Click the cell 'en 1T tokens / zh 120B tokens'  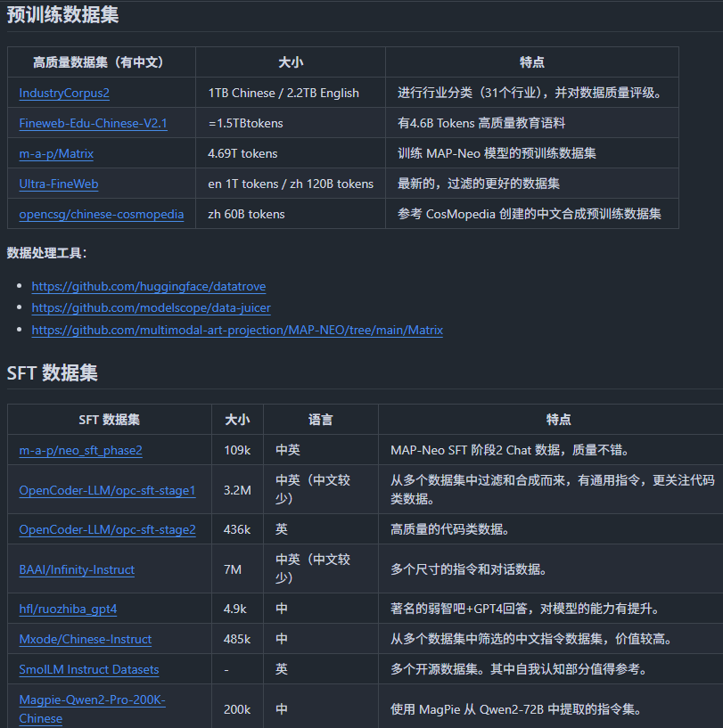coord(291,184)
